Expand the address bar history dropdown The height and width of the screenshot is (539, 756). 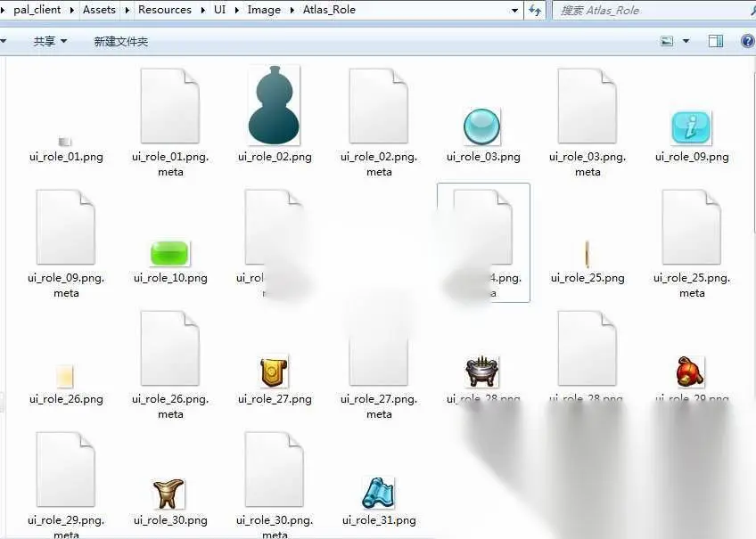click(515, 10)
